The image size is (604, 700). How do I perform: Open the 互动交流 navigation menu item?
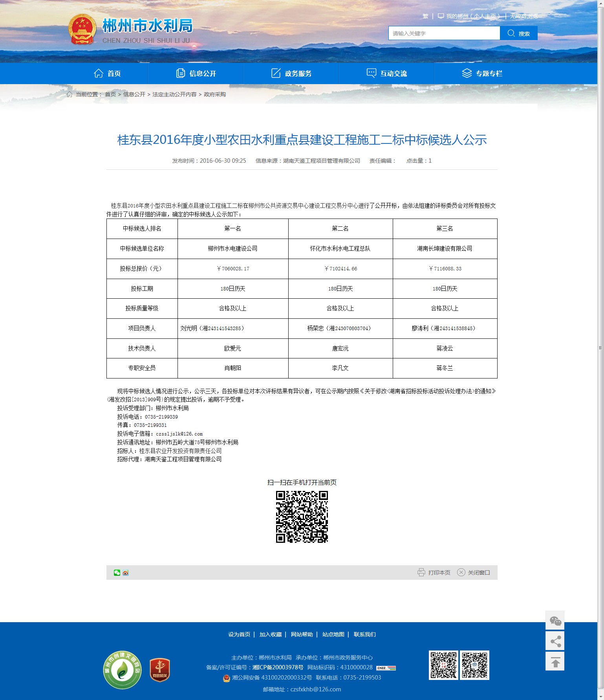point(387,73)
